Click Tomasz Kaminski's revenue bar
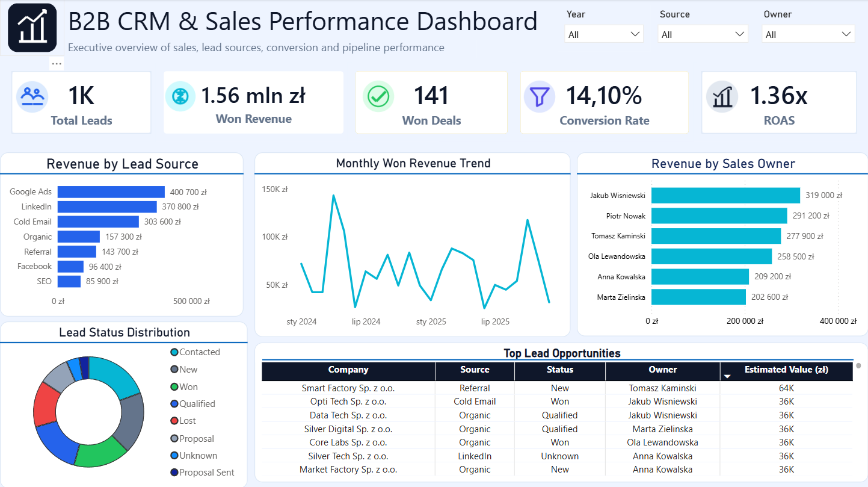 716,236
